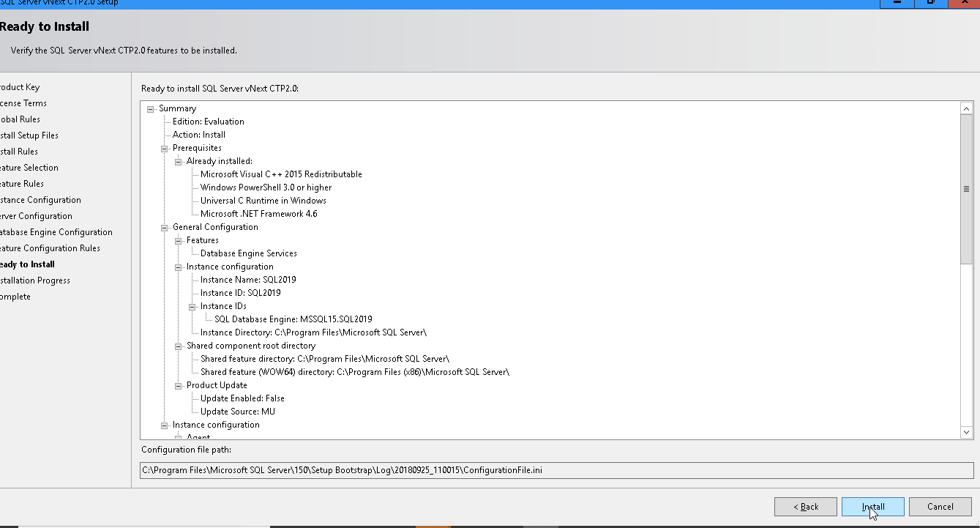
Task: Collapse Instance configuration under General Configuration
Action: (179, 267)
